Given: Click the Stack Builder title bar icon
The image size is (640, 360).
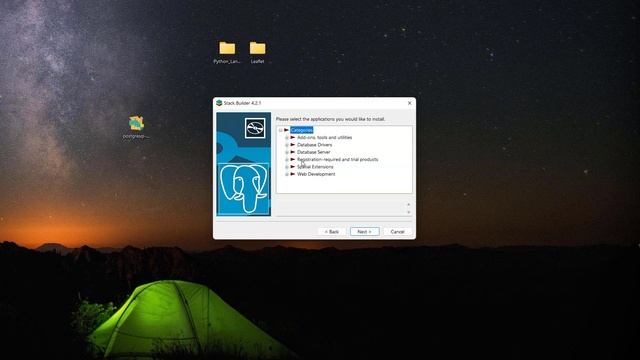Looking at the screenshot, I should (x=219, y=103).
